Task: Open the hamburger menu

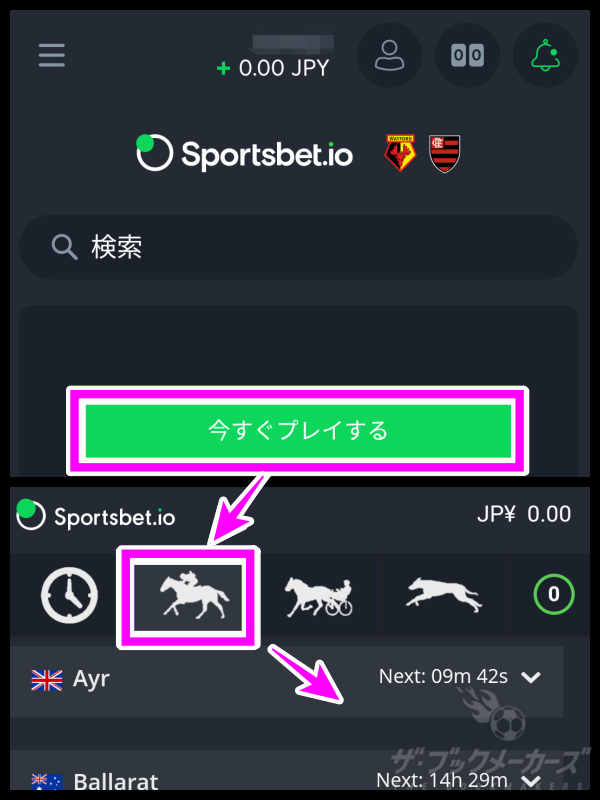Action: coord(52,55)
